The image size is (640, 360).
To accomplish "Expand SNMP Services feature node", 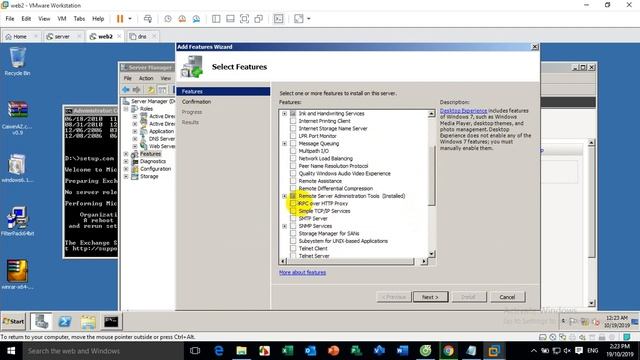I will pyautogui.click(x=284, y=226).
